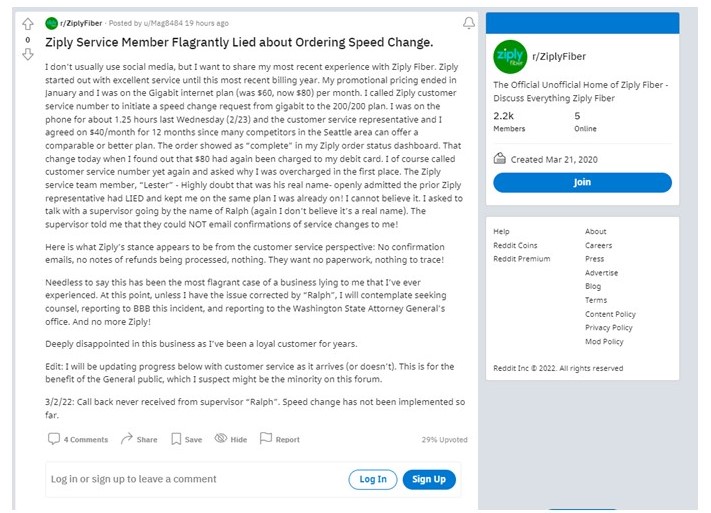Click the Ziply Fiber community logo
Screen dimensions: 711x513
(509, 56)
